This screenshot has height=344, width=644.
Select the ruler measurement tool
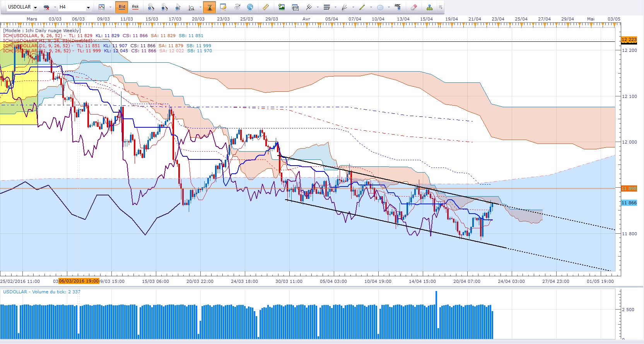click(266, 7)
